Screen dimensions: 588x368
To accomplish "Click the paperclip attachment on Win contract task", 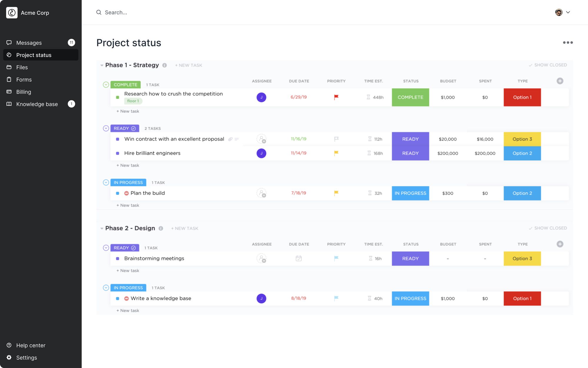I will click(x=230, y=139).
